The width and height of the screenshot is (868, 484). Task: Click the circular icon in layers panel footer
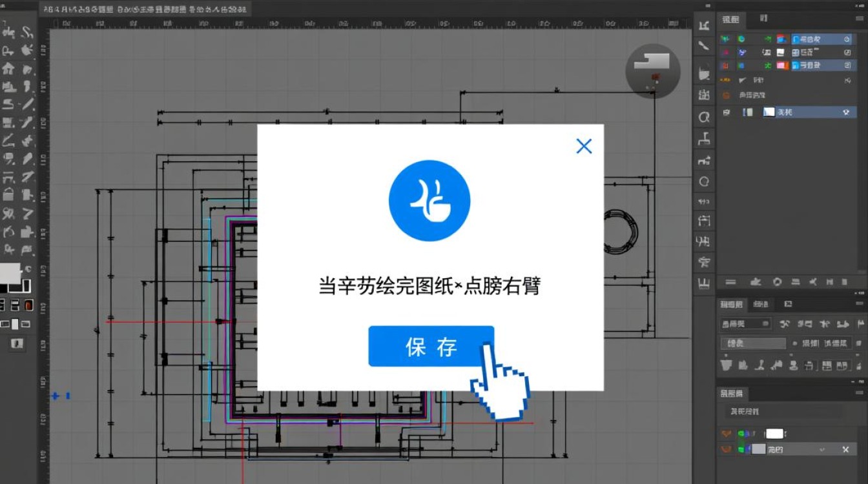pyautogui.click(x=778, y=282)
